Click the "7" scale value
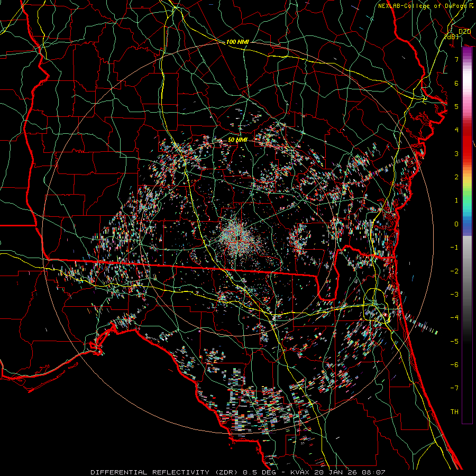This screenshot has height=476, width=476. click(456, 59)
